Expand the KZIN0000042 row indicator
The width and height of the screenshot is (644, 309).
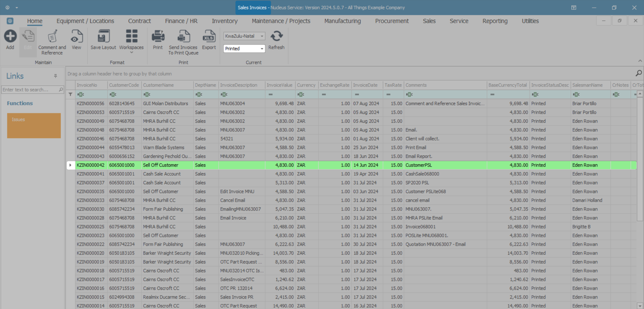70,165
